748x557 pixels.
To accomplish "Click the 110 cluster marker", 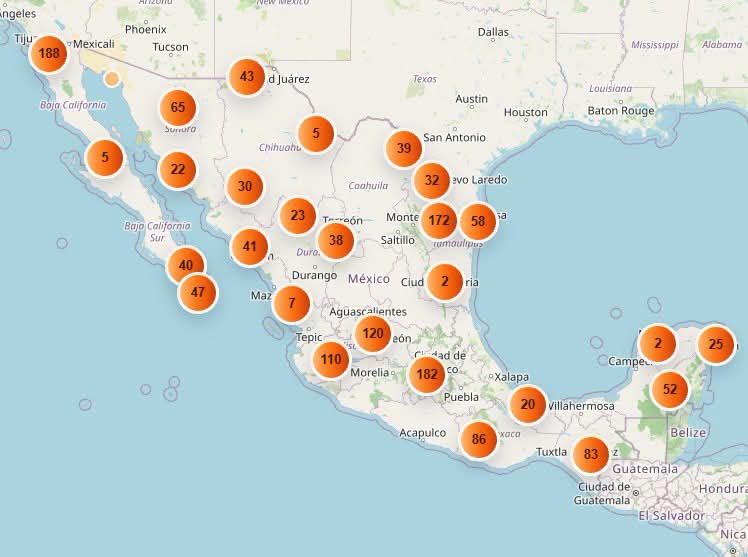I will pos(331,360).
